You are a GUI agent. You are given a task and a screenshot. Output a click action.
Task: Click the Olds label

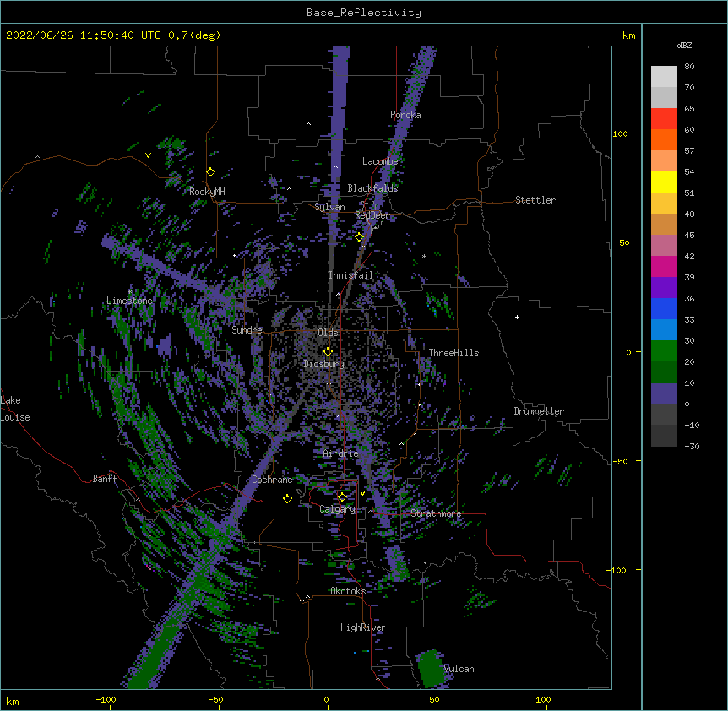click(x=328, y=333)
